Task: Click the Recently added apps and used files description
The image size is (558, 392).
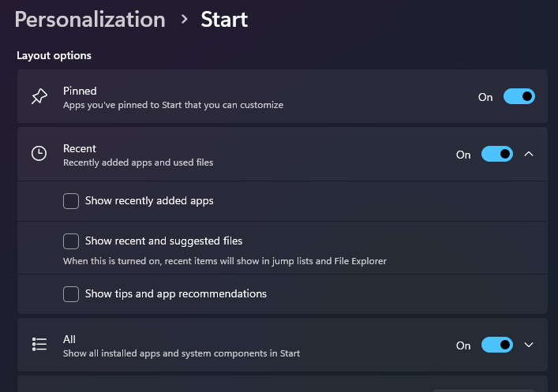Action: [x=138, y=162]
